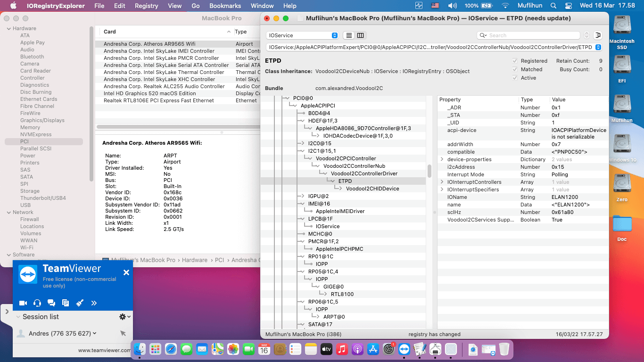
Task: Collapse the Hardware section in the sidebar
Action: [x=8, y=28]
